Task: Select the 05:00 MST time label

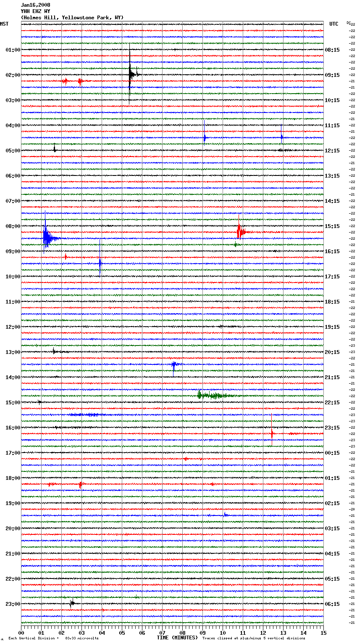Action: 13,151
